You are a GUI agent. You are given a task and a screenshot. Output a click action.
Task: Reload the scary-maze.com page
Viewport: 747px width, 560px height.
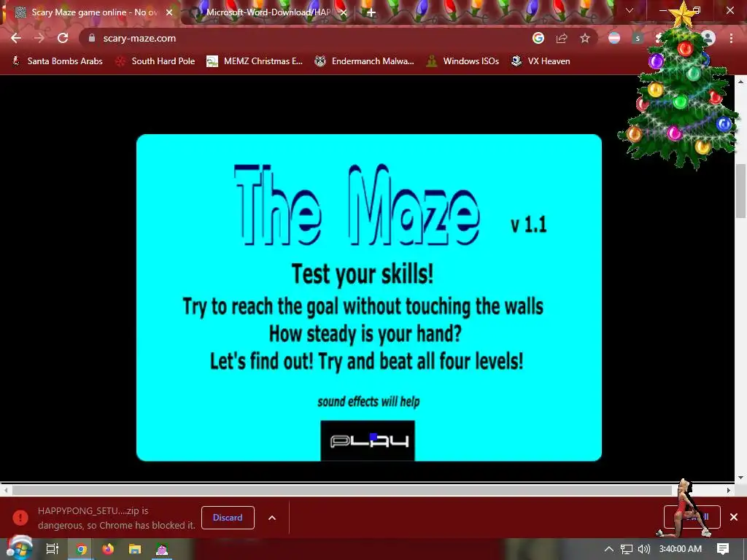(x=63, y=38)
